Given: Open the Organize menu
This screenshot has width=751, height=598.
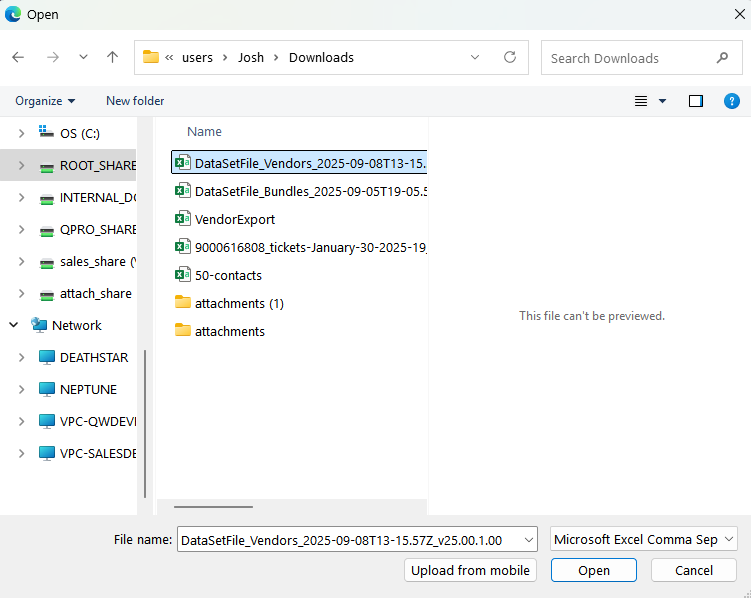Looking at the screenshot, I should (x=45, y=101).
